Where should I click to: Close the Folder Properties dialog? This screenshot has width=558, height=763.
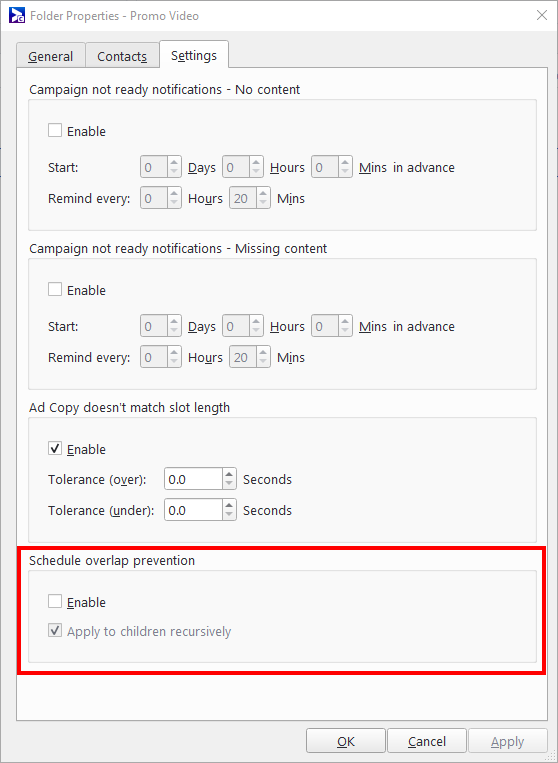click(x=542, y=16)
